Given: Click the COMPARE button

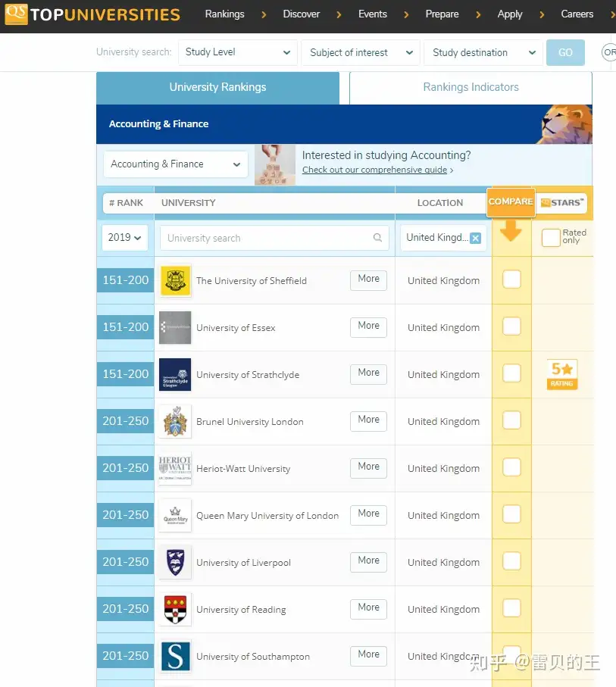Looking at the screenshot, I should click(511, 202).
